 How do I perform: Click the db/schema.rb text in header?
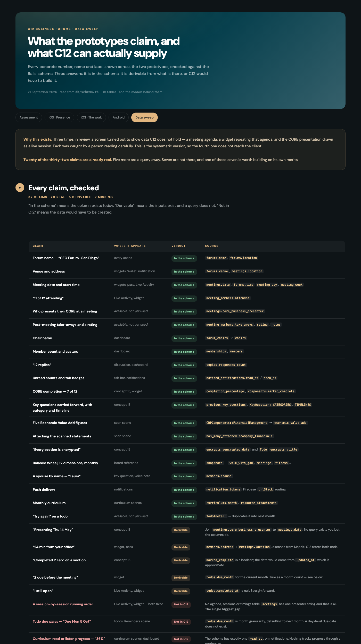87,92
